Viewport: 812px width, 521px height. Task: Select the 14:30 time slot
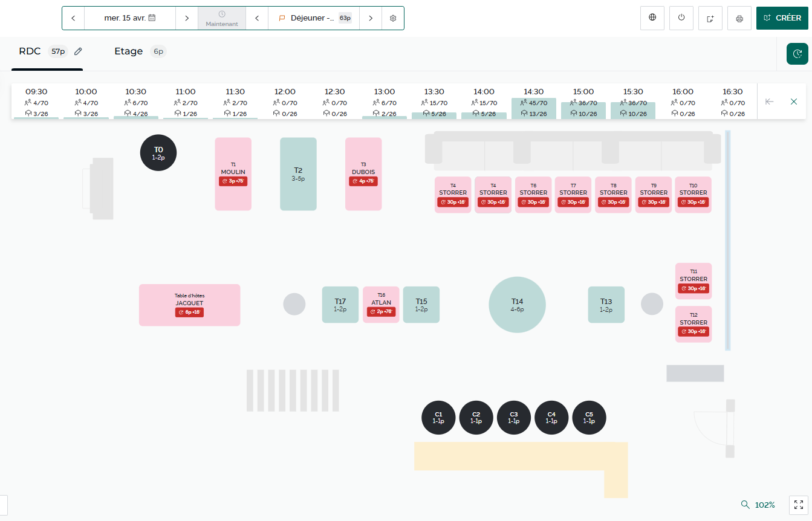(533, 103)
